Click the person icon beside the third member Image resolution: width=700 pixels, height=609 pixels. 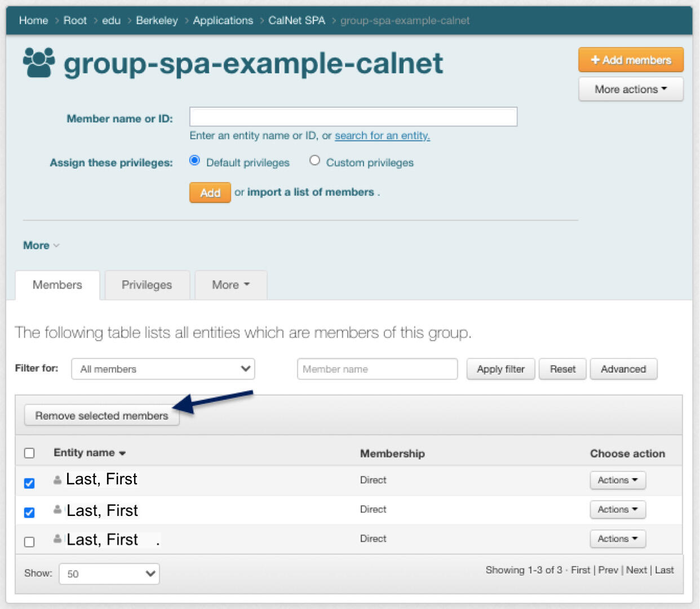tap(57, 537)
